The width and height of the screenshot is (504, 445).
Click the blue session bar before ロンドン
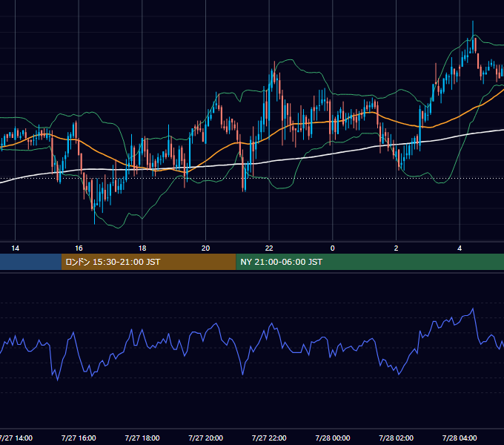click(x=30, y=262)
